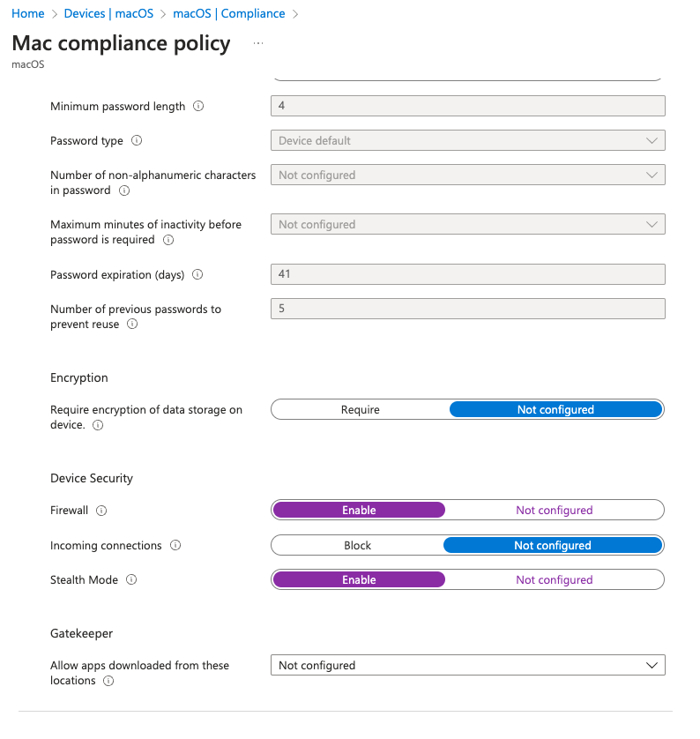700x739 pixels.
Task: Click info icon for Allow apps downloaded locations
Action: click(x=108, y=681)
